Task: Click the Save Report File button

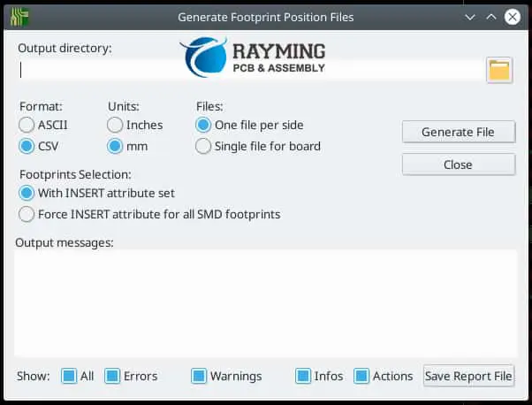Action: [468, 376]
